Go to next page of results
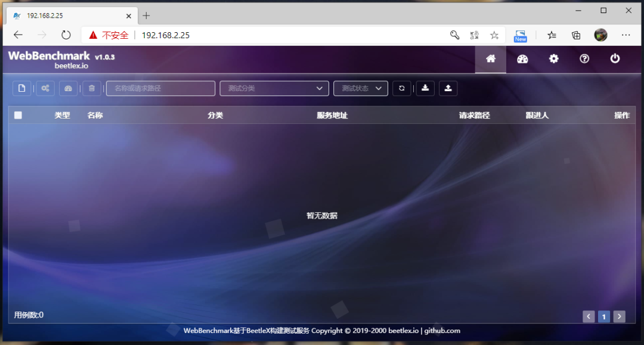This screenshot has height=345, width=644. tap(620, 316)
